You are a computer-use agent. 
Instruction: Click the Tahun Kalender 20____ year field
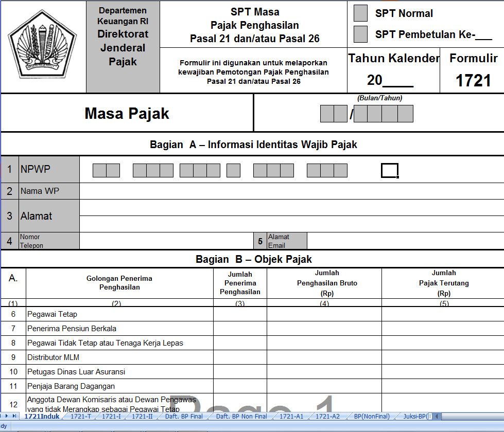tap(390, 80)
